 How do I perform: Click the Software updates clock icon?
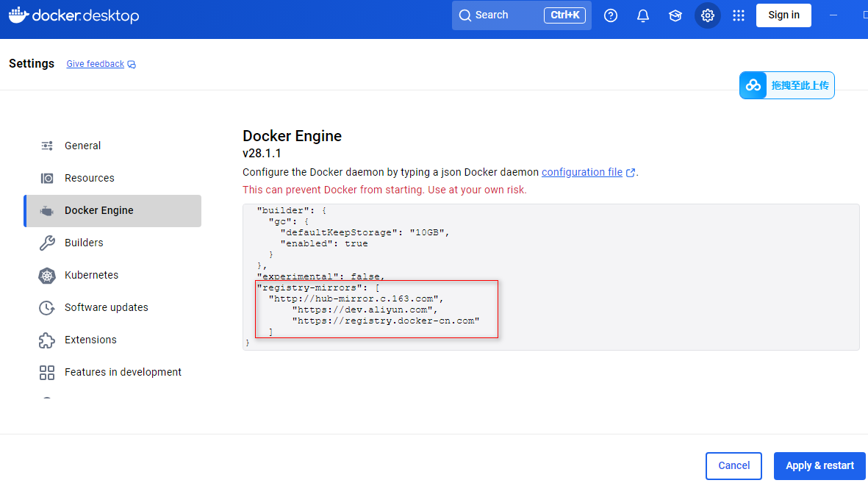point(47,307)
